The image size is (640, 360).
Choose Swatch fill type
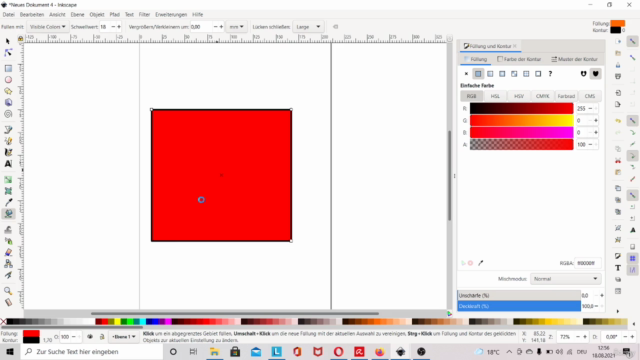click(x=538, y=74)
